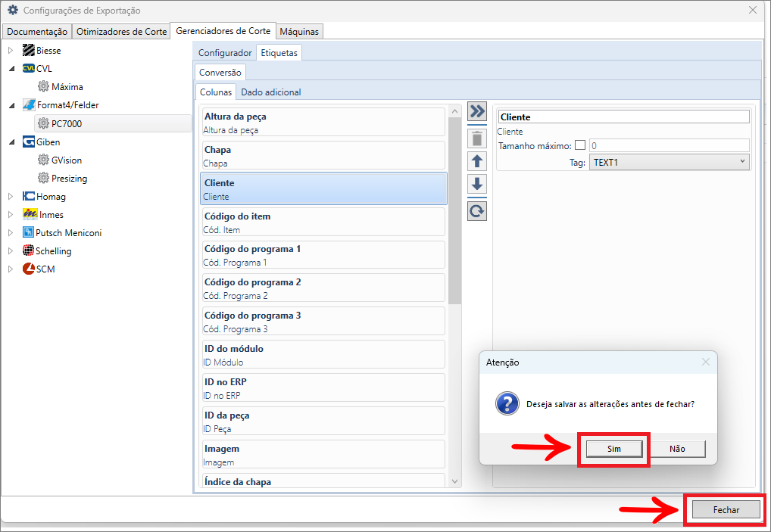
Task: Click Não in the Atenção dialog
Action: coord(677,449)
